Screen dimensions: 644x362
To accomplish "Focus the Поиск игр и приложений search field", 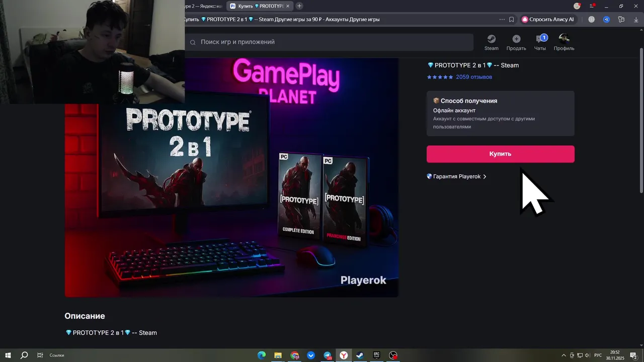I will 329,42.
